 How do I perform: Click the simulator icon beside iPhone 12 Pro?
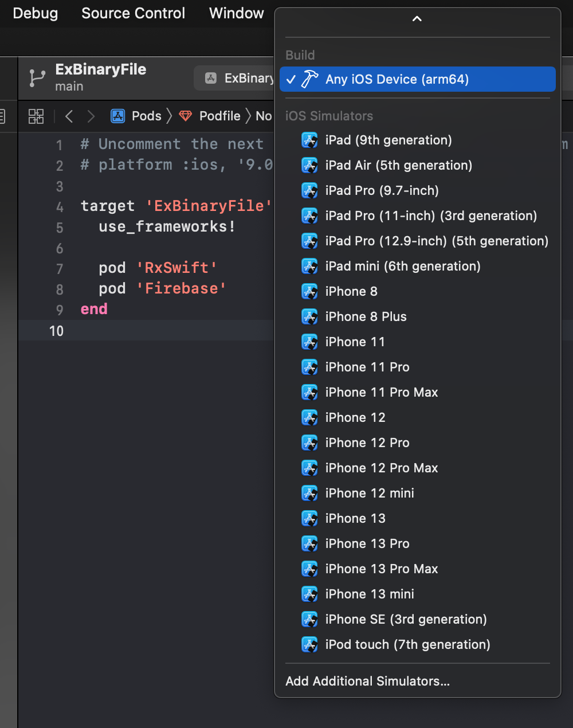click(x=309, y=443)
